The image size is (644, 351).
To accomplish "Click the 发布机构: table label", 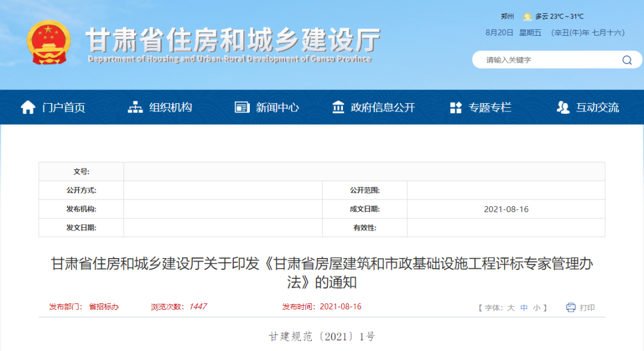I will pyautogui.click(x=81, y=209).
